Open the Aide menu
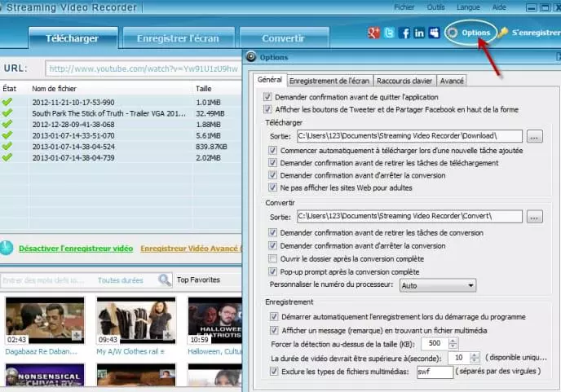561x392 pixels. coord(499,7)
